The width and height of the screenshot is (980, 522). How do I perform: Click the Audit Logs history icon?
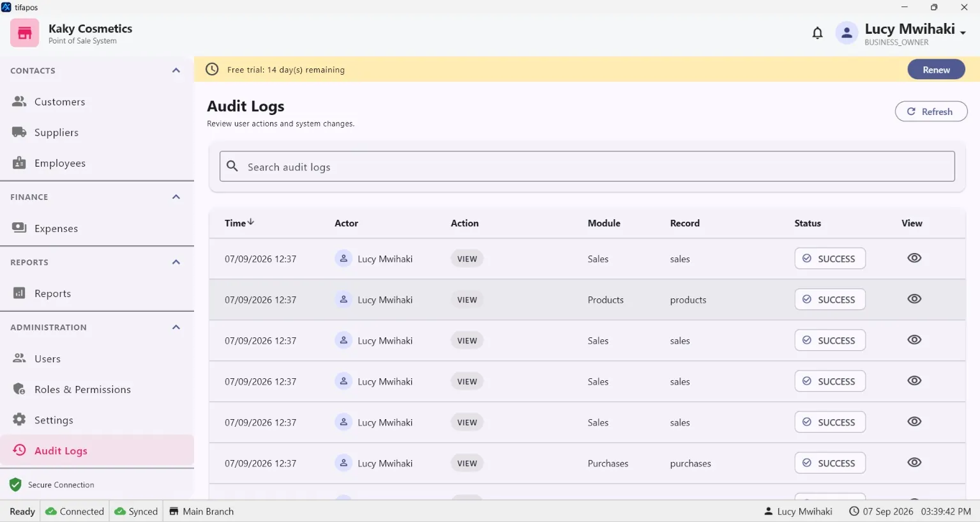point(20,450)
